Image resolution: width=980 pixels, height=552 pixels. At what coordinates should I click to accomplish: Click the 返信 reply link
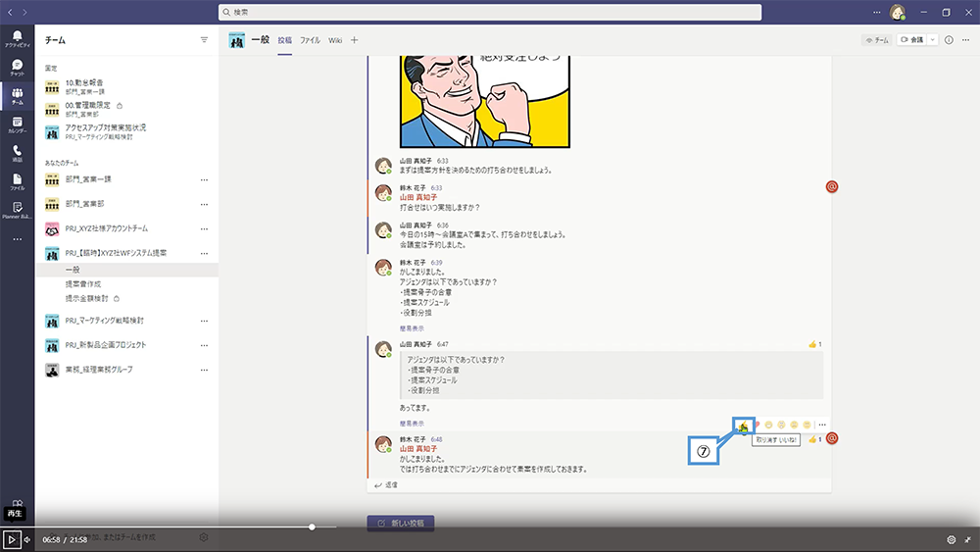386,485
